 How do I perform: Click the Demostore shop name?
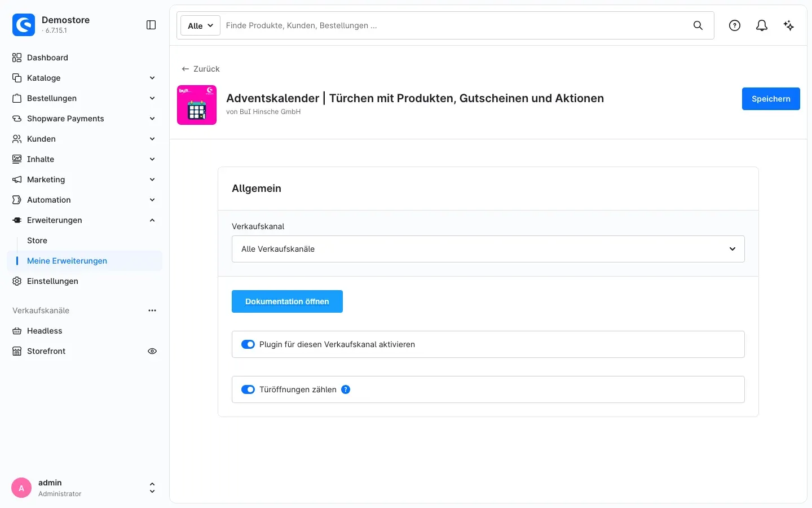coord(65,20)
